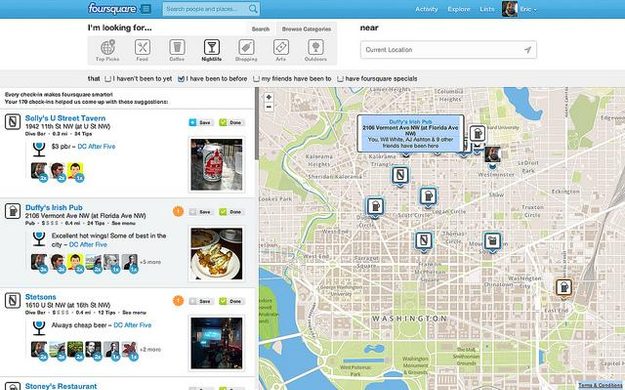Click the locate-me arrow icon
Screen dimensions: 625x390
click(x=528, y=50)
